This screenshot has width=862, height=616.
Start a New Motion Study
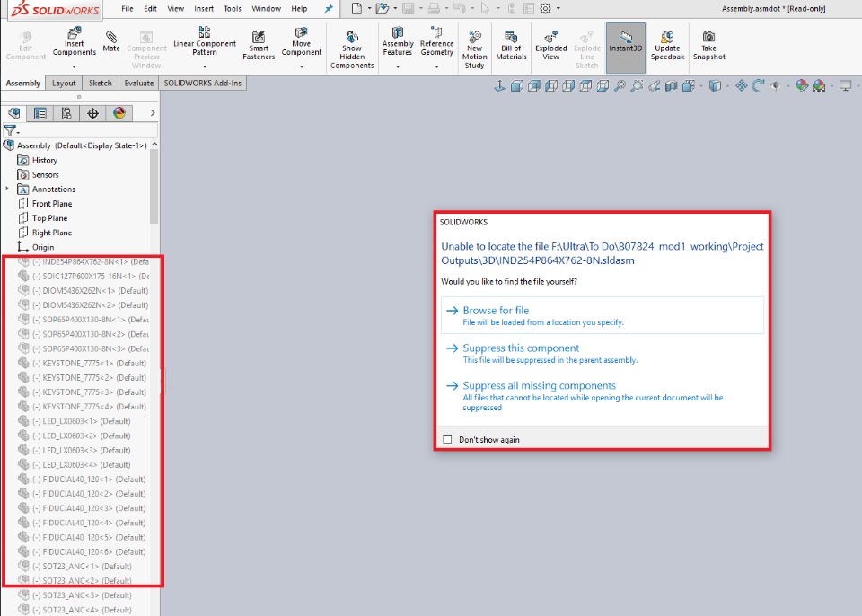tap(474, 49)
